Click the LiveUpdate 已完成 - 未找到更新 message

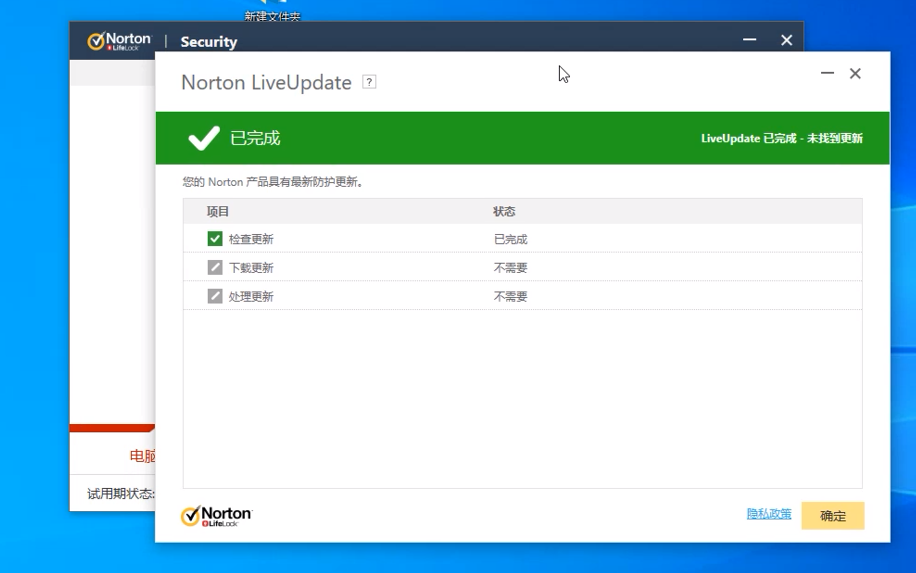point(782,138)
